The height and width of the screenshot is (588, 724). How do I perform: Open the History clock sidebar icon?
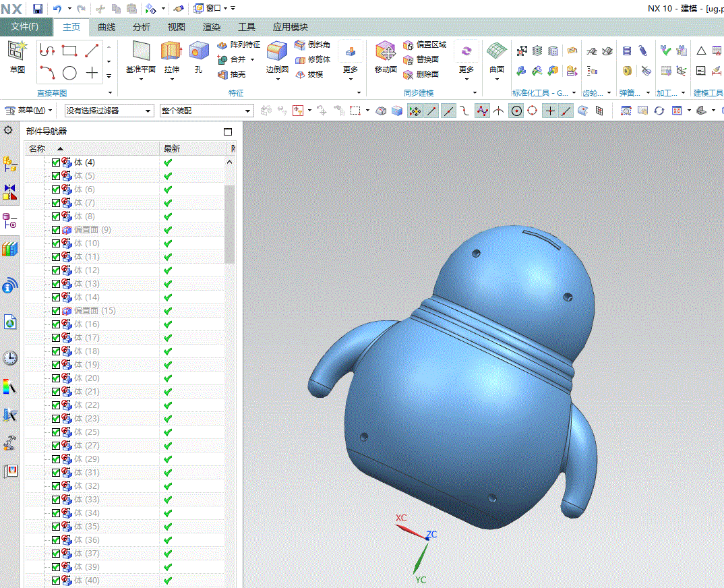click(10, 358)
